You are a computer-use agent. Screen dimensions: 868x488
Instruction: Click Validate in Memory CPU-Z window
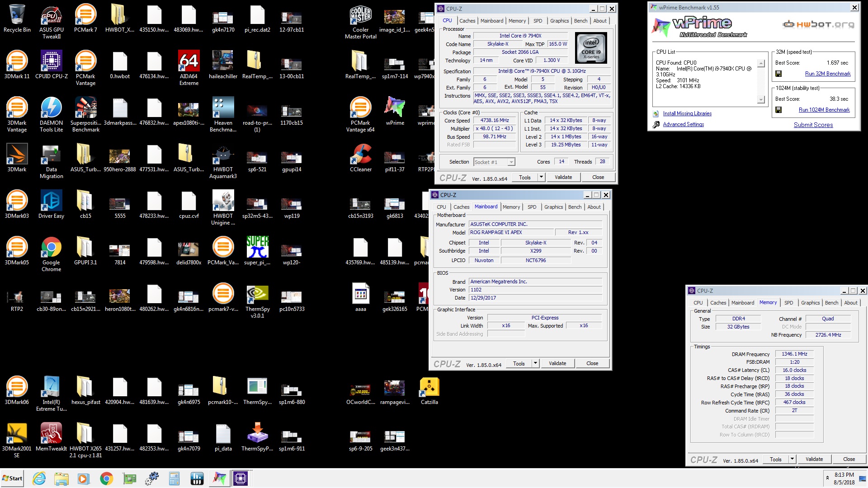tap(814, 459)
